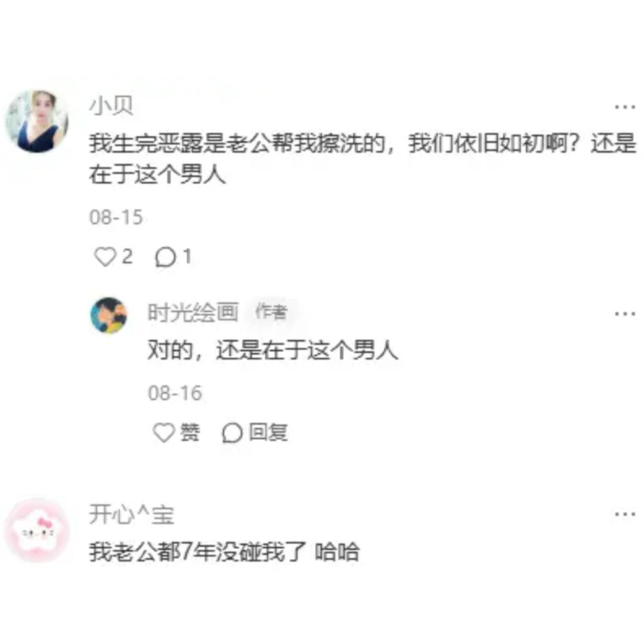The height and width of the screenshot is (644, 644).
Task: Click the reply bubble icon on 时光绘画's comment
Action: tap(232, 433)
